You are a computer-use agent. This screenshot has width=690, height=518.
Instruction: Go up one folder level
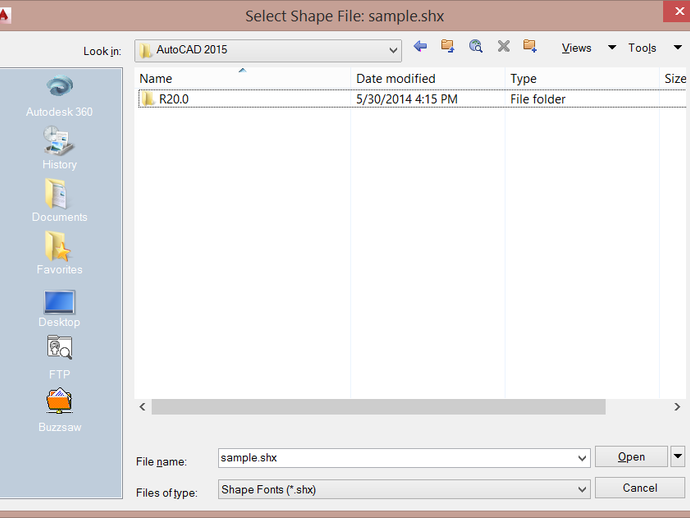point(448,46)
